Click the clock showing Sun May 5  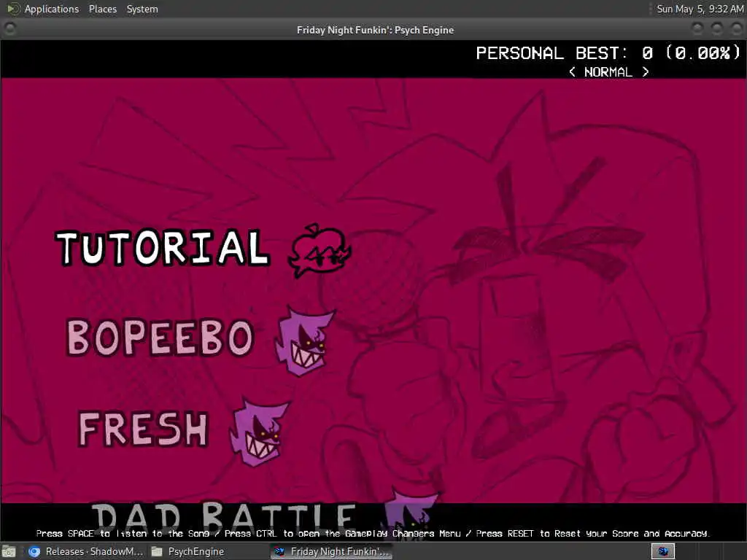(700, 9)
